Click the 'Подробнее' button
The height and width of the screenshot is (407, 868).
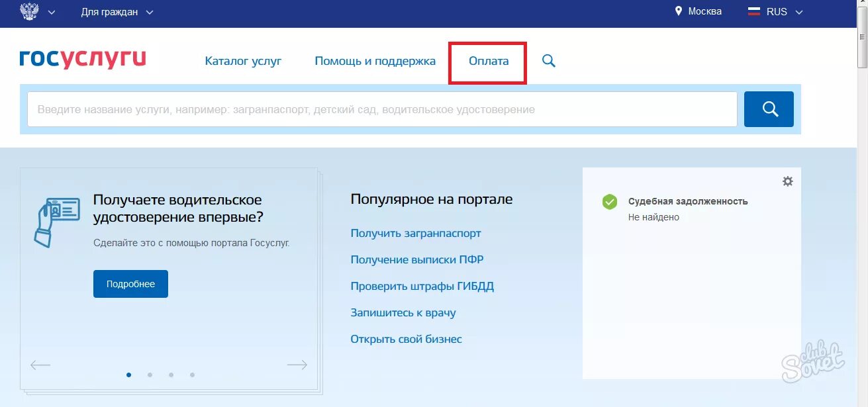tap(130, 284)
